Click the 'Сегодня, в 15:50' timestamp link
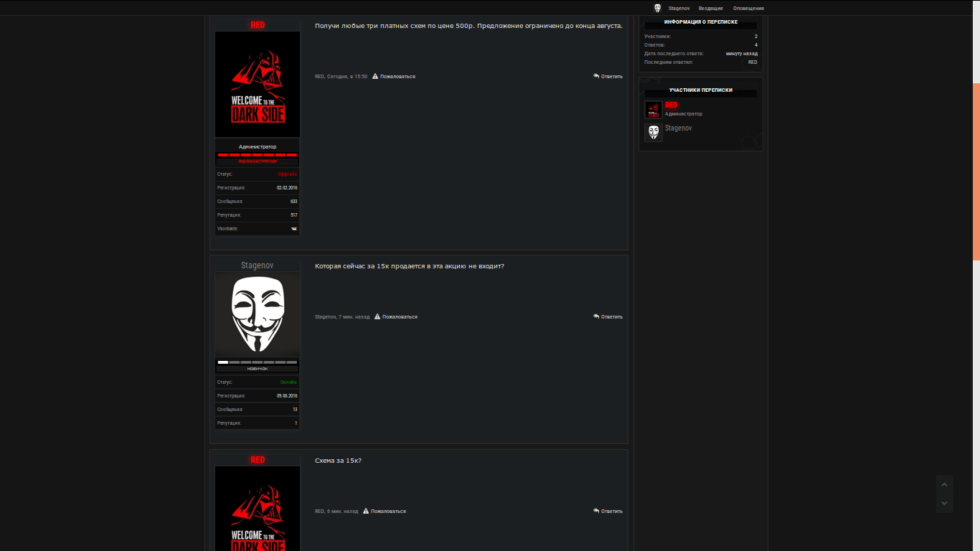Viewport: 980px width, 551px height. (347, 76)
